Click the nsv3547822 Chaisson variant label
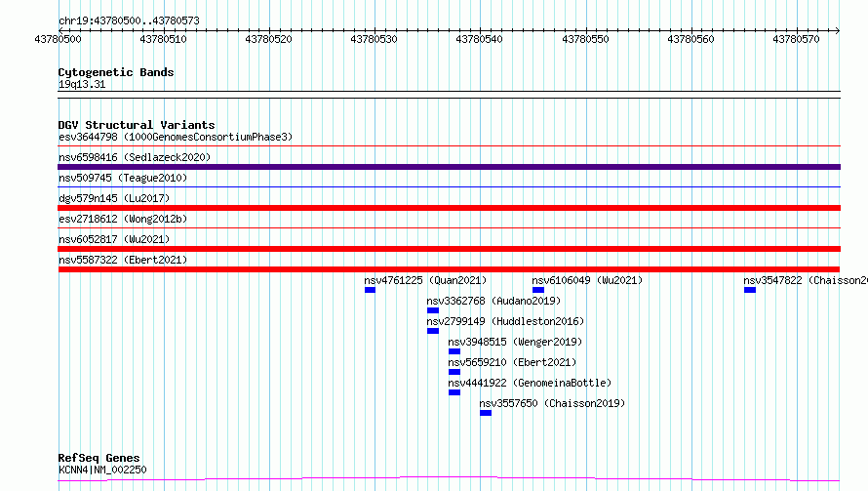Image resolution: width=868 pixels, height=491 pixels. [806, 280]
